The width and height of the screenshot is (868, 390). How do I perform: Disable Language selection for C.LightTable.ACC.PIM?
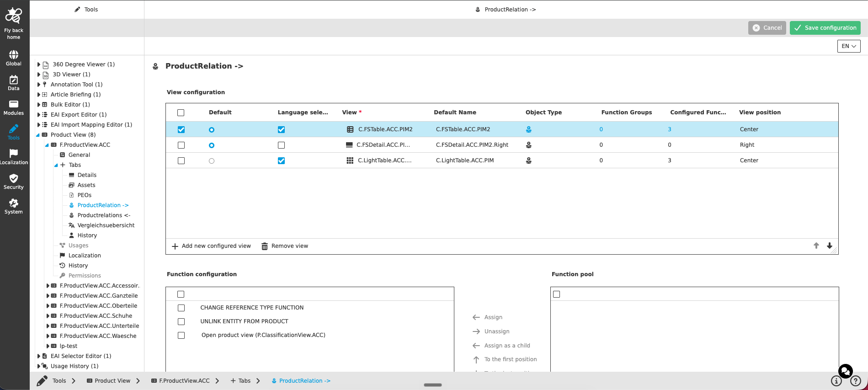click(x=282, y=161)
